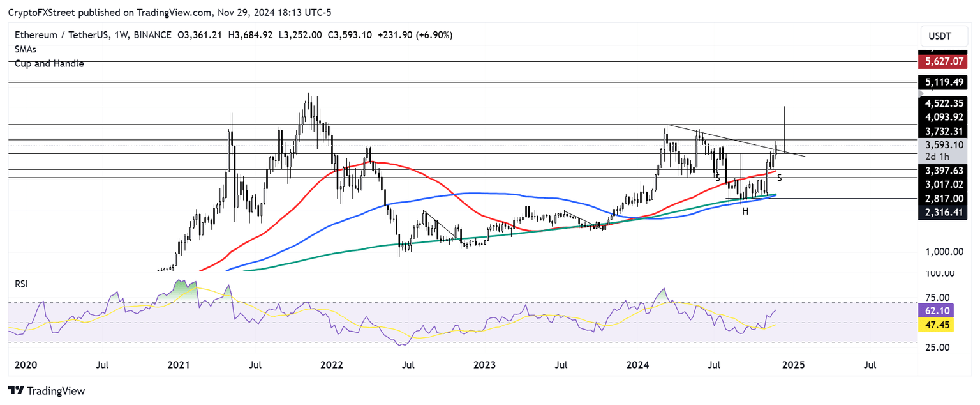The image size is (980, 405).
Task: Click the 2,316.41 price level label
Action: pyautogui.click(x=945, y=213)
